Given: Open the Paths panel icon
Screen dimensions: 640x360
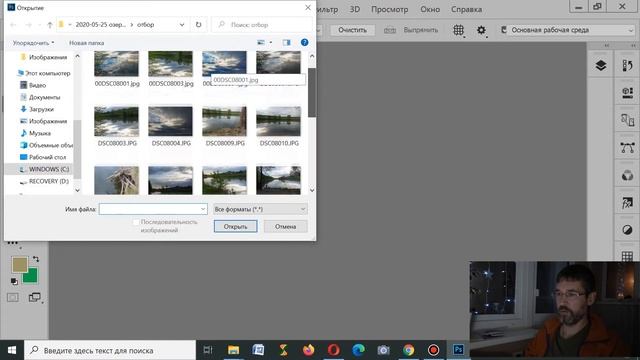Looking at the screenshot, I should 627,148.
